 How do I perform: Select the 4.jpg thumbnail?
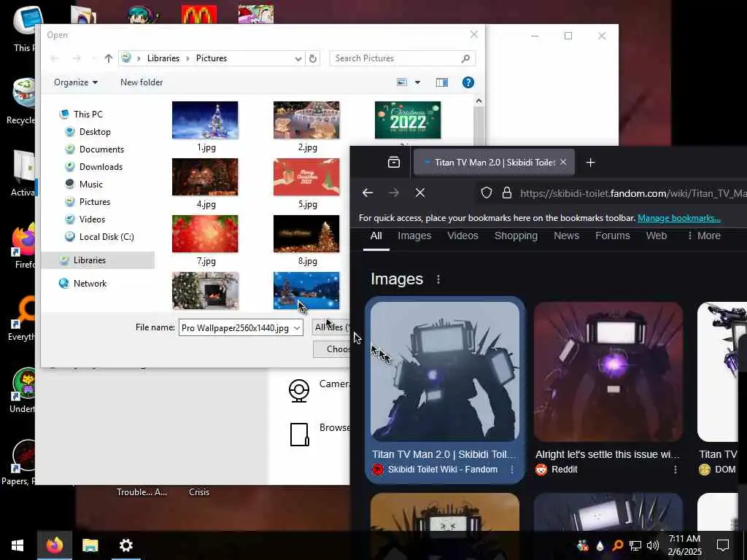pos(205,177)
